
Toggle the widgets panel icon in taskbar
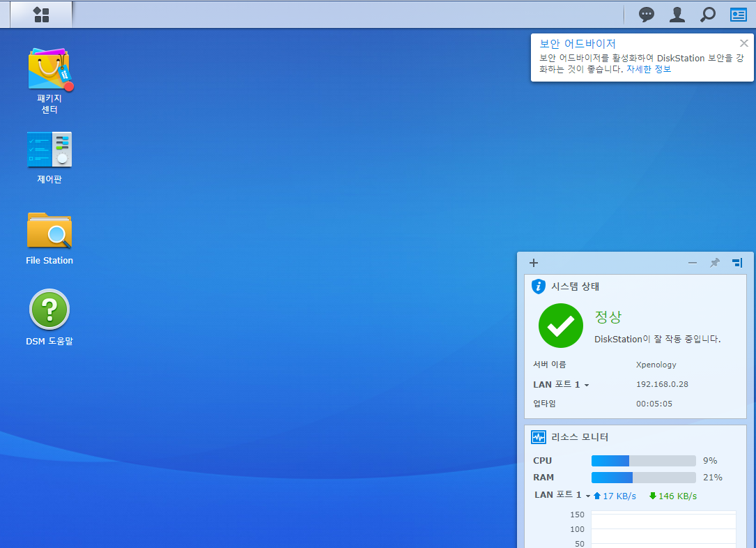[x=738, y=15]
